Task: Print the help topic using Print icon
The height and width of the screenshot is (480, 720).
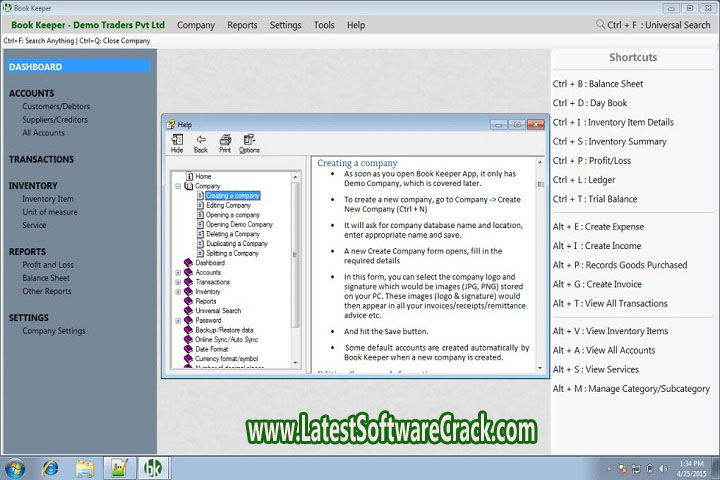Action: click(225, 143)
